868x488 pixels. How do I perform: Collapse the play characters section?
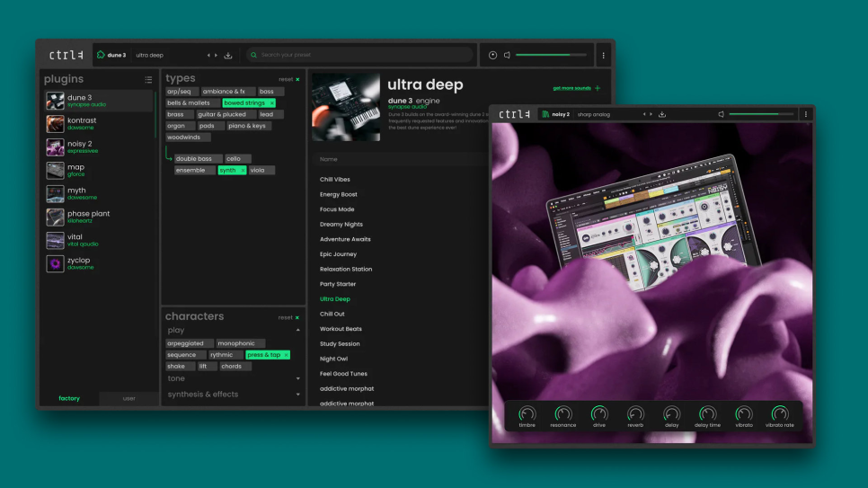click(297, 330)
